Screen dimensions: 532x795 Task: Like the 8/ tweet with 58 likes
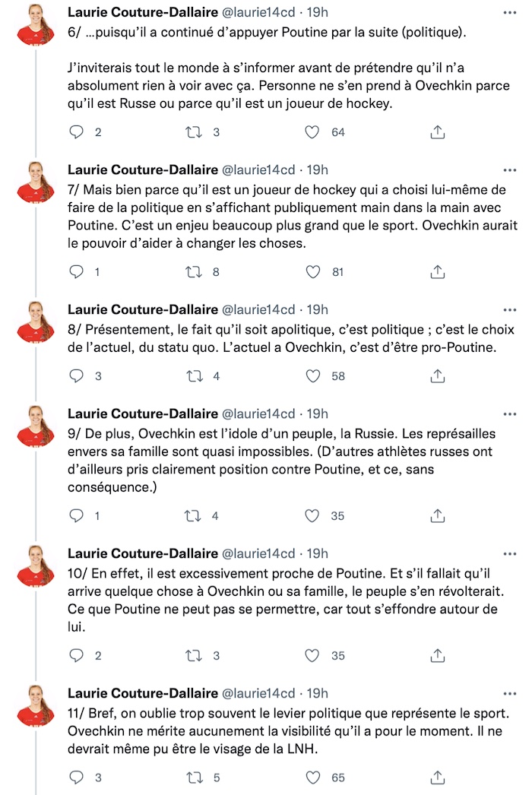(x=313, y=376)
